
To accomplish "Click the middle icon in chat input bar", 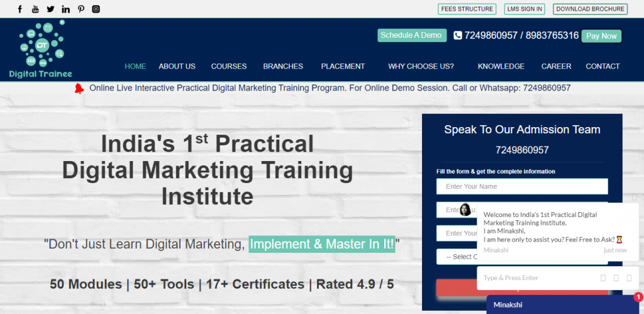I will (x=616, y=278).
